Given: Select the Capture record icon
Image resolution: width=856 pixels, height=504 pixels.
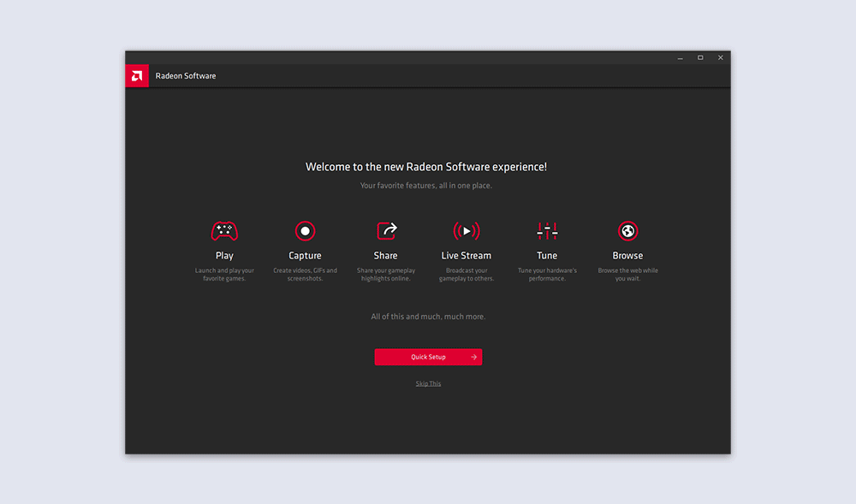Looking at the screenshot, I should click(x=306, y=231).
